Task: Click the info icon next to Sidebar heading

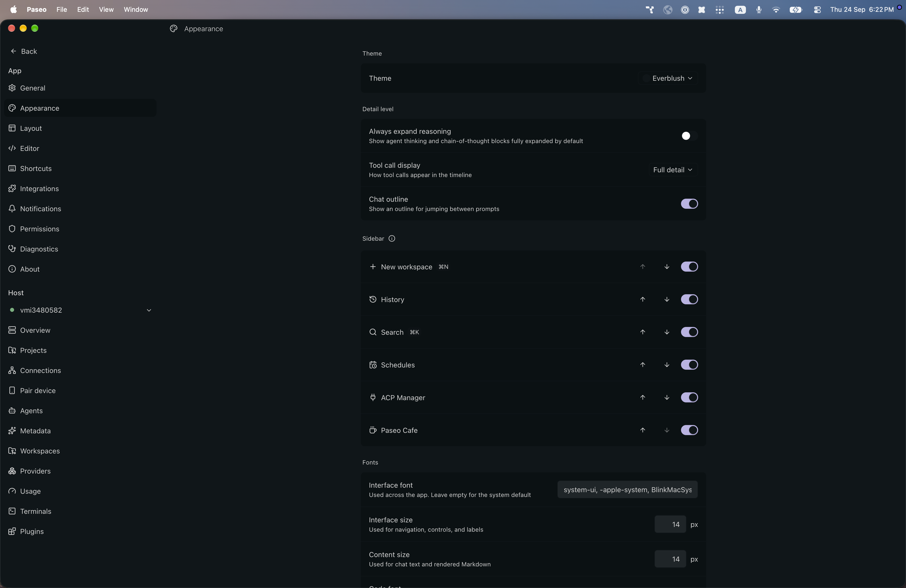Action: [392, 238]
